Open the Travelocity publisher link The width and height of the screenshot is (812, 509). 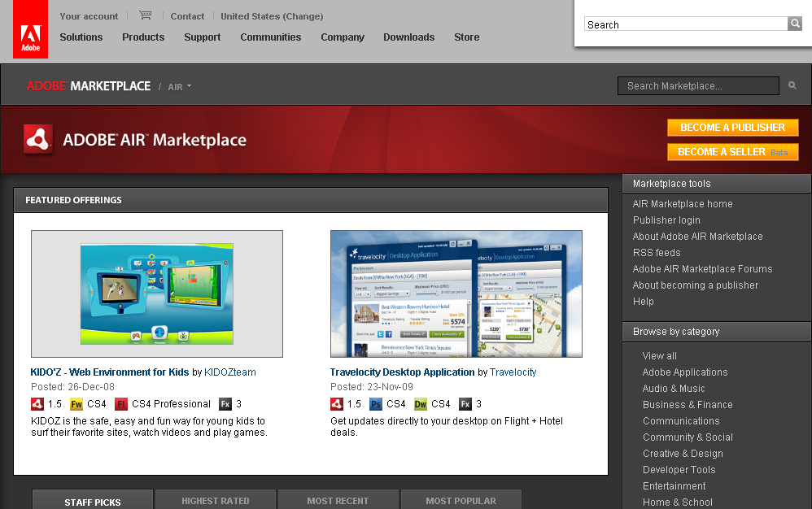pyautogui.click(x=513, y=372)
